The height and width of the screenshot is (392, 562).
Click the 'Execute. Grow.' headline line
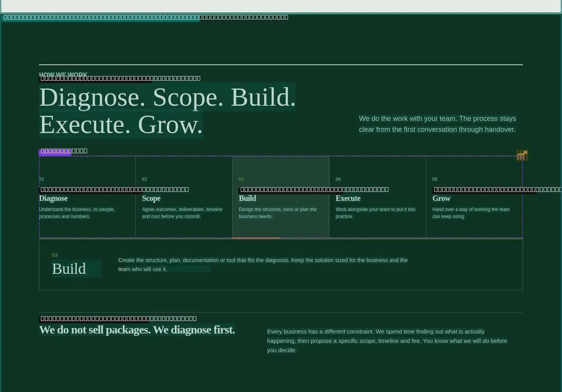121,125
